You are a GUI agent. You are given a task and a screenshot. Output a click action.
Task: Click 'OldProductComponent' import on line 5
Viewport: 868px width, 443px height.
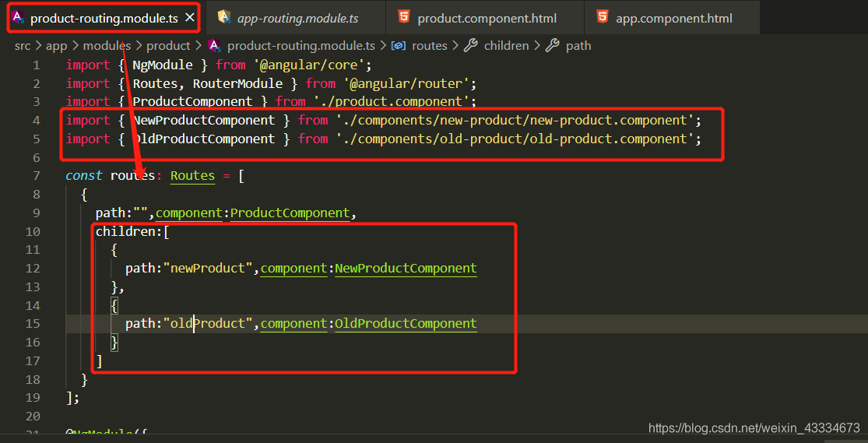coord(204,139)
